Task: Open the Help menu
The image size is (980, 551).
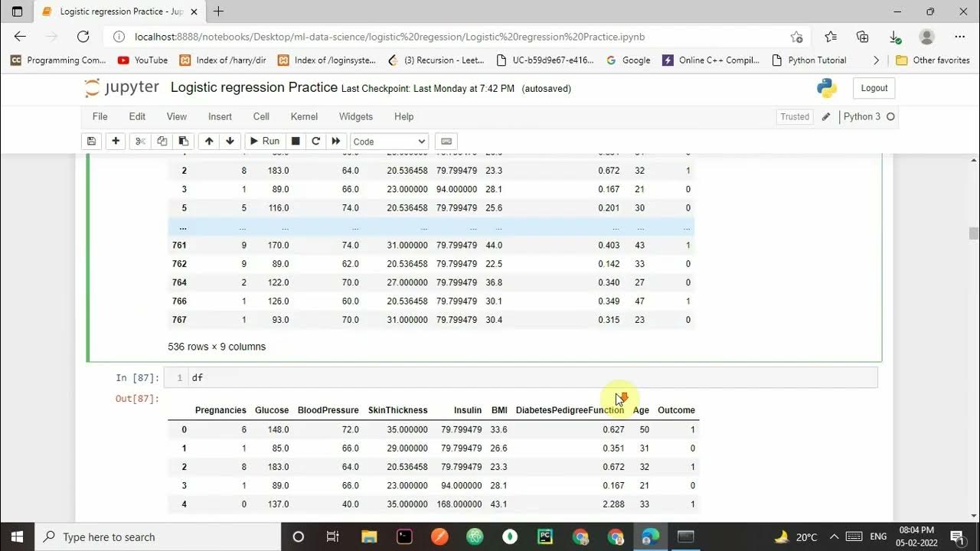Action: [403, 116]
